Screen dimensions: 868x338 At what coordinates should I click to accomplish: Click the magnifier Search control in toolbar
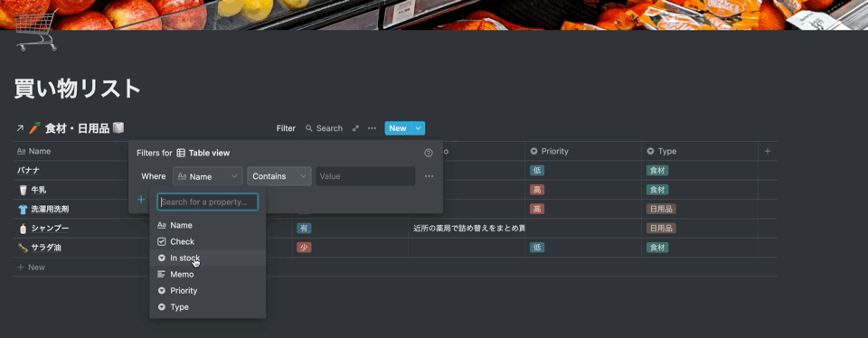click(x=324, y=128)
